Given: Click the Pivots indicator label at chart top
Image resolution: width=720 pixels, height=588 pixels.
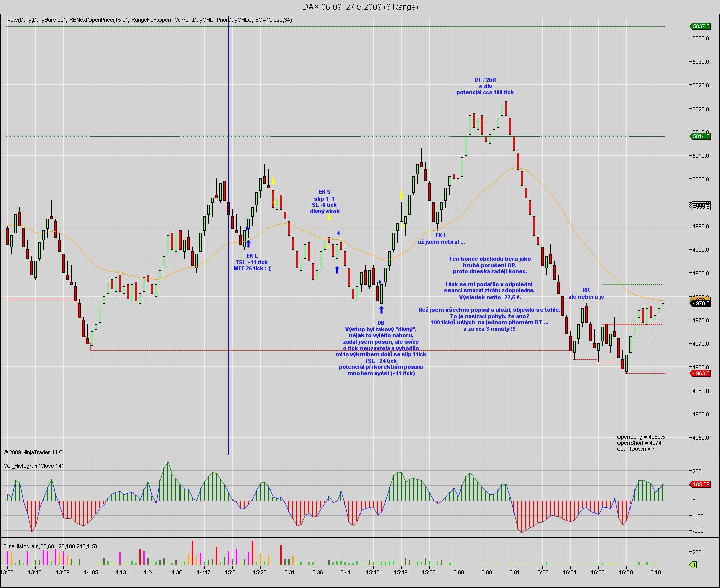Looking at the screenshot, I should tap(35, 20).
